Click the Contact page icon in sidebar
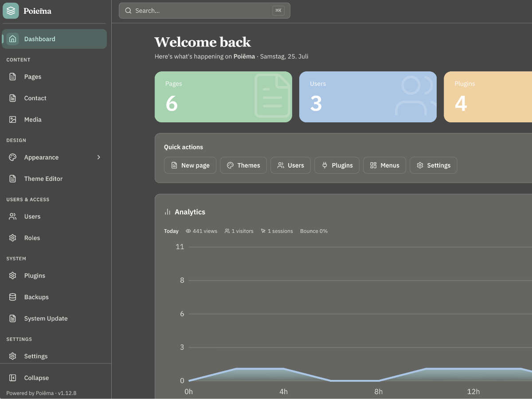Image resolution: width=532 pixels, height=399 pixels. tap(13, 98)
